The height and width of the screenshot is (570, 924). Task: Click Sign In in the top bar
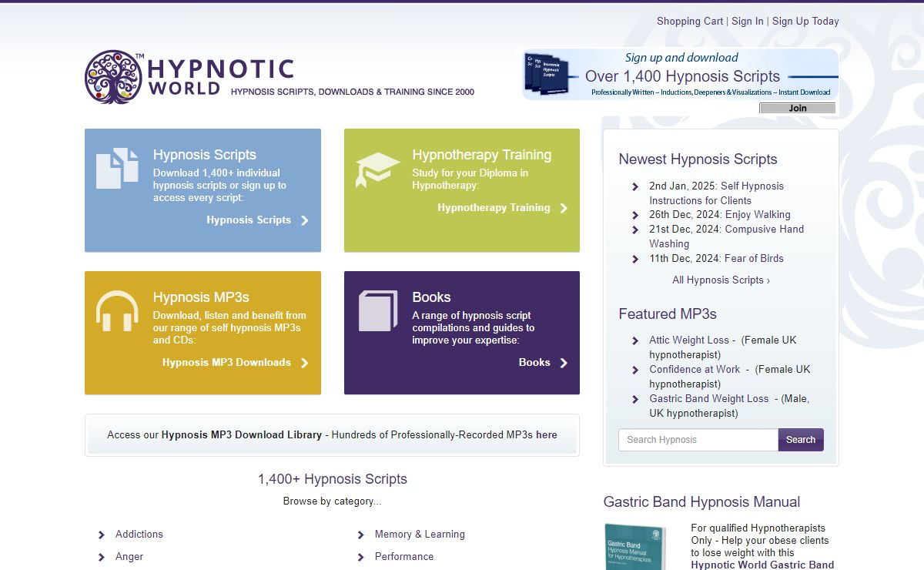tap(748, 22)
